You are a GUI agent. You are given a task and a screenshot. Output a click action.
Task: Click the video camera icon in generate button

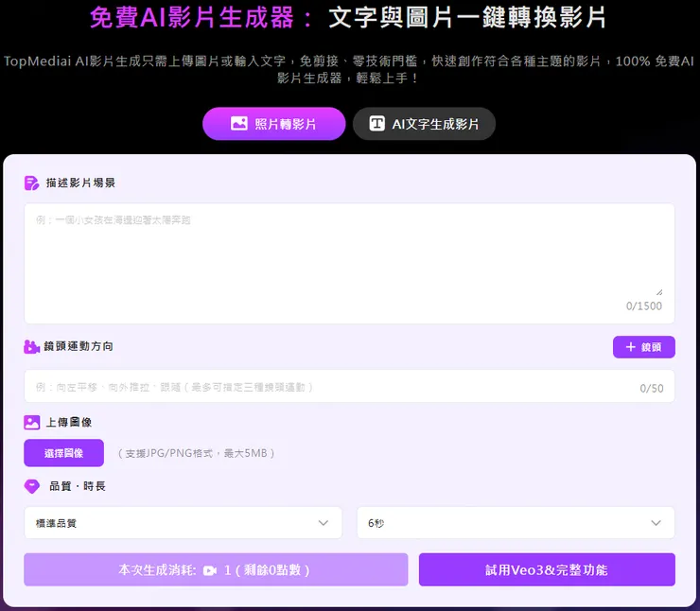tap(210, 571)
